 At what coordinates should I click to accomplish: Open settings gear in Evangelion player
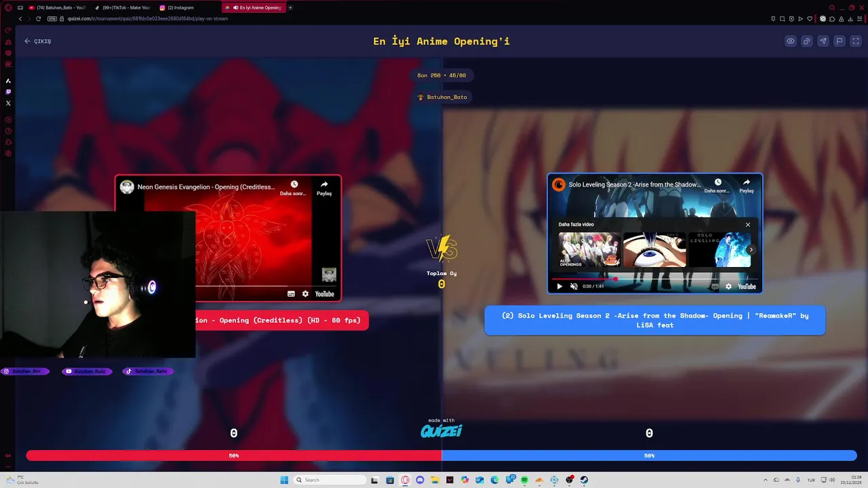(305, 293)
